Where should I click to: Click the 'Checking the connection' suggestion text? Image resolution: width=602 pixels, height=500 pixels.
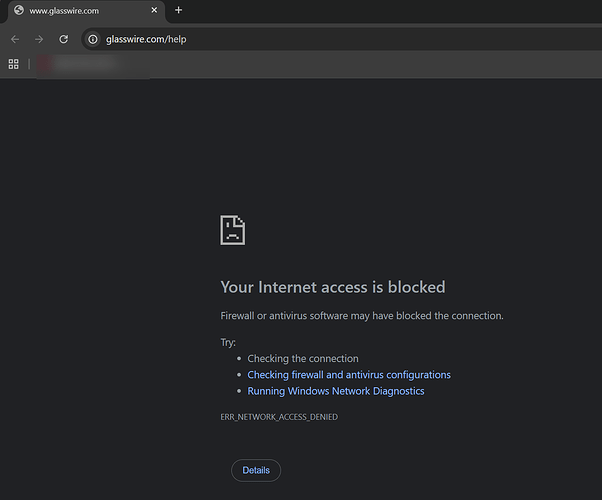303,358
